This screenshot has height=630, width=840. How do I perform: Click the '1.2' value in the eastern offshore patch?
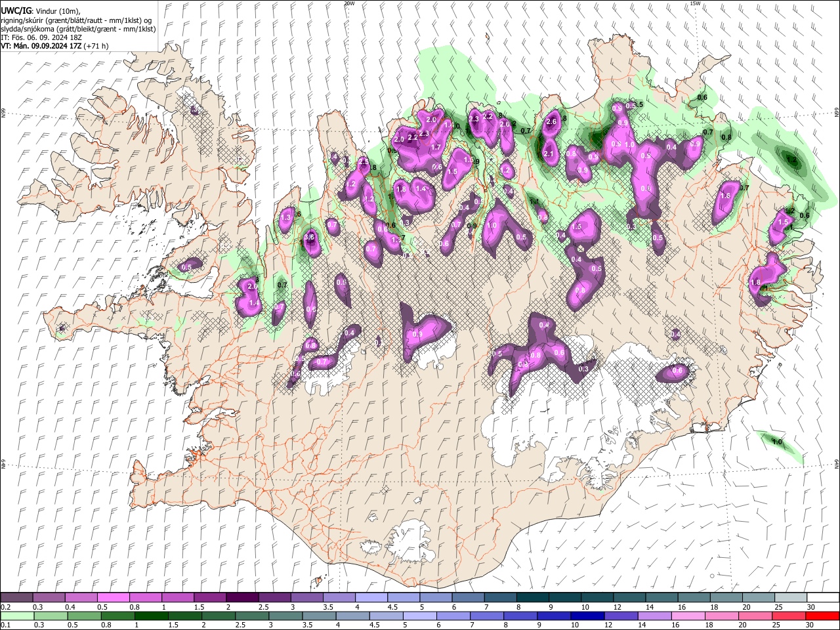(x=791, y=159)
